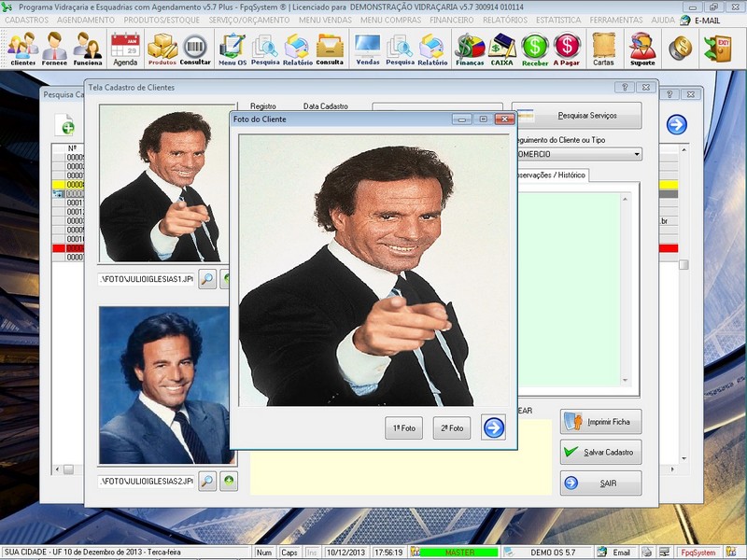Viewport: 747px width, 560px height.
Task: Click the green MASTER status indicator
Action: click(459, 553)
